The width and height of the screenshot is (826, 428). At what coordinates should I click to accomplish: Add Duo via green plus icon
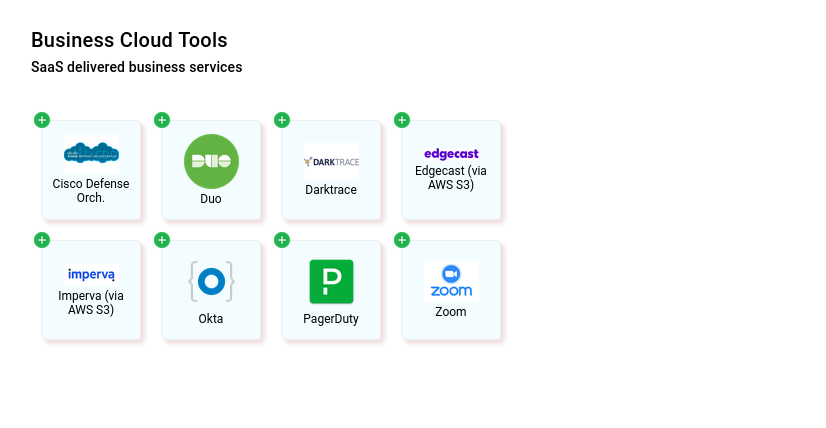(x=162, y=120)
